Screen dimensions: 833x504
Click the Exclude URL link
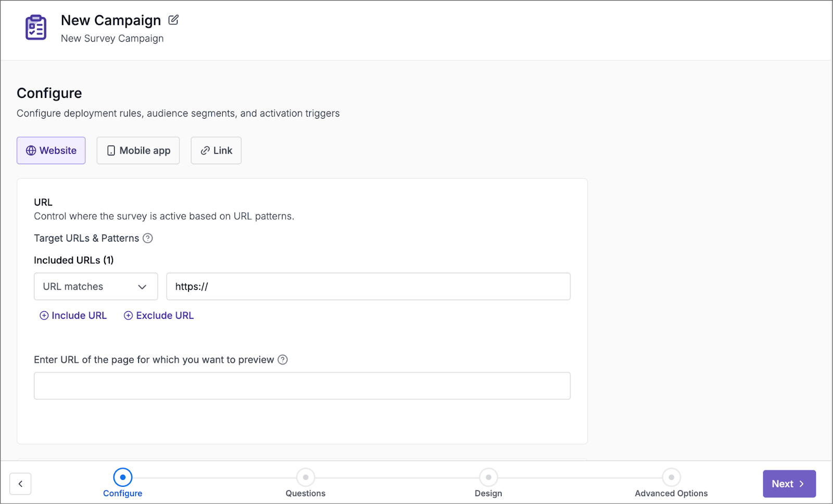pos(164,316)
